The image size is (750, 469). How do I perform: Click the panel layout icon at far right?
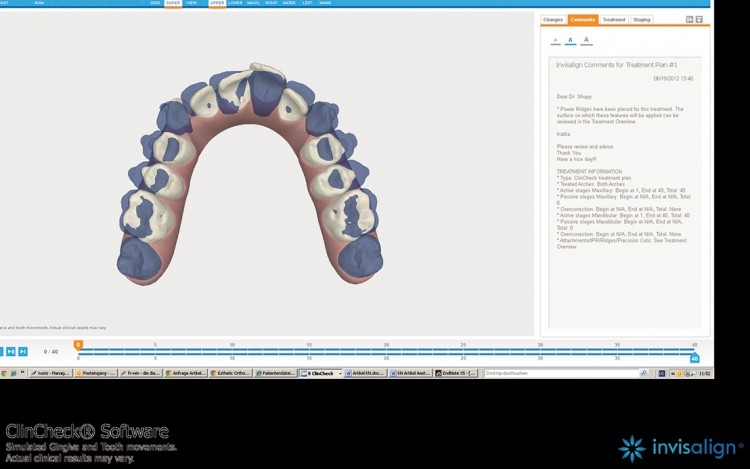click(x=699, y=20)
